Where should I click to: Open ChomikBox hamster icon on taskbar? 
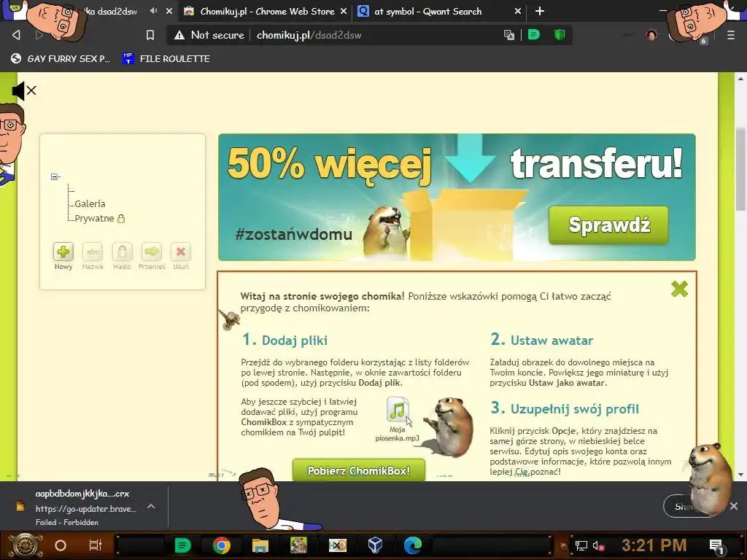pyautogui.click(x=298, y=545)
